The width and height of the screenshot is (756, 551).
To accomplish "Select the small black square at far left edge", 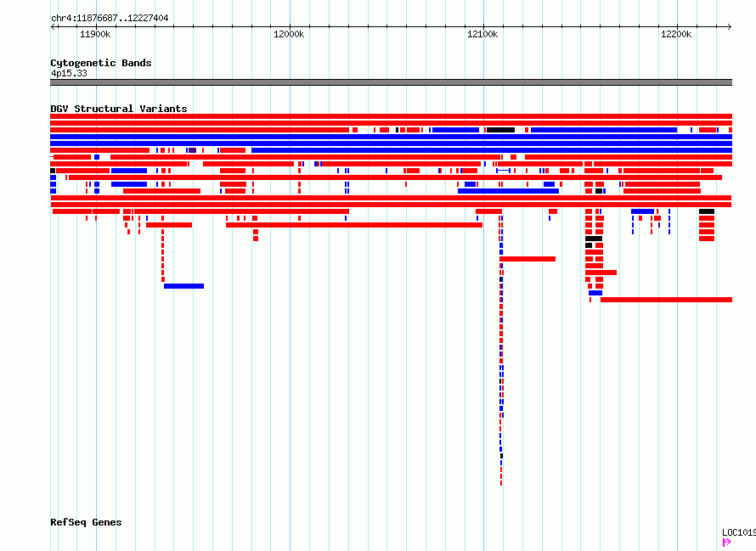I will pyautogui.click(x=53, y=171).
